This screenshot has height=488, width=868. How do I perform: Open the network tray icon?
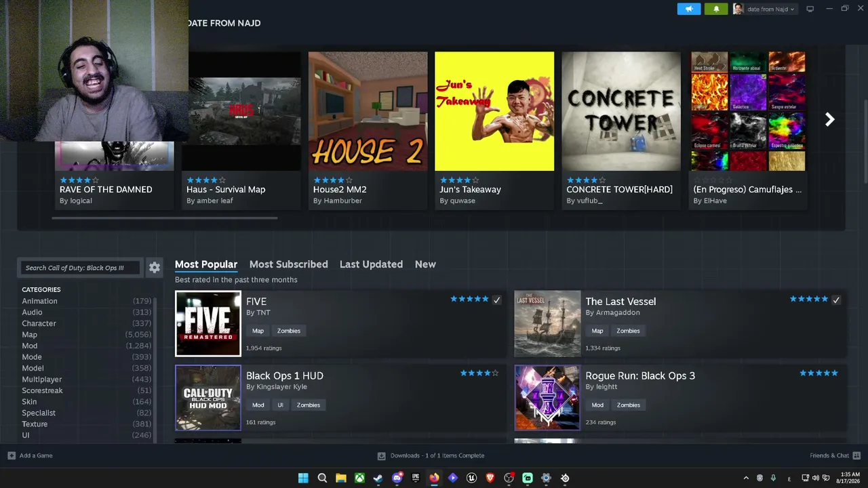coord(806,478)
